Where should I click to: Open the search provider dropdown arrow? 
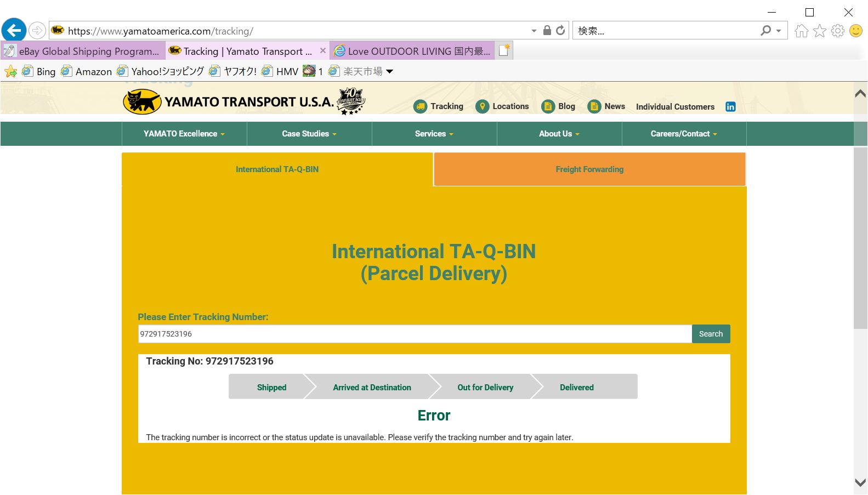[x=779, y=31]
